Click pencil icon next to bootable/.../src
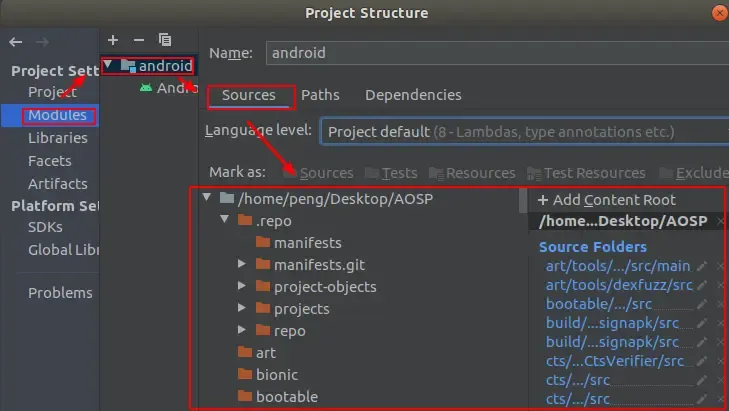 (702, 304)
